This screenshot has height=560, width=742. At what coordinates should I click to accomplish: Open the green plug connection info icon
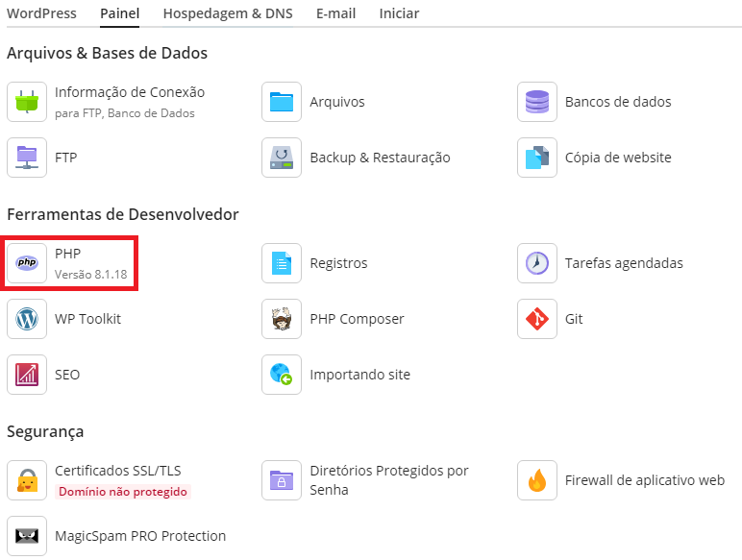(x=27, y=102)
